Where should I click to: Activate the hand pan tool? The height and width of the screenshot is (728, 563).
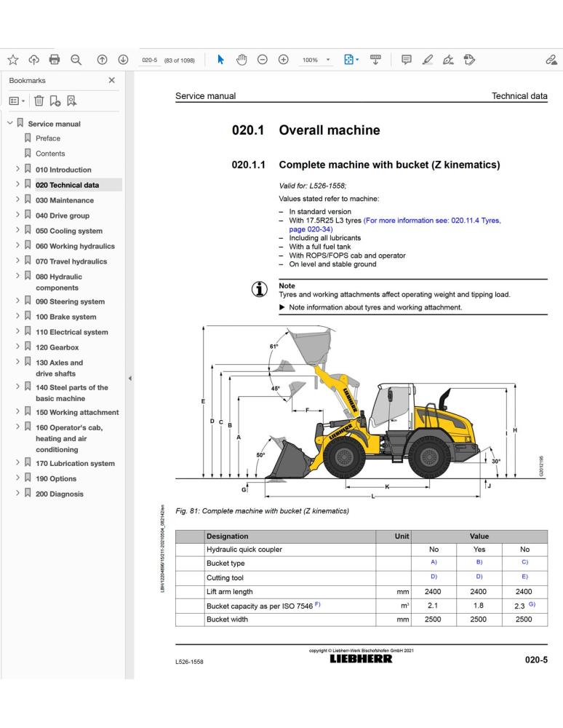241,60
